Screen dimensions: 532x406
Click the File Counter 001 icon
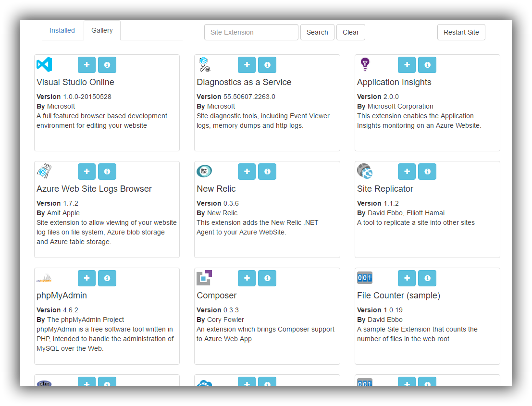point(365,278)
